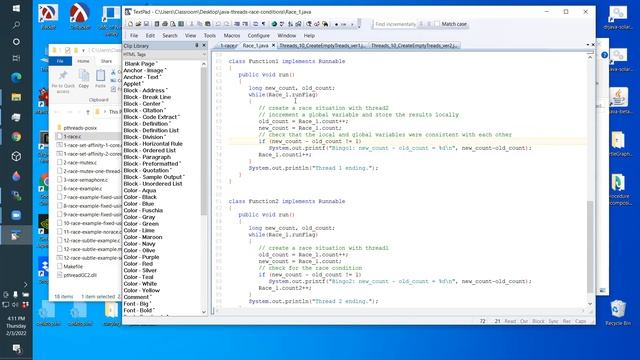Close the Race_1.java tab
The image size is (640, 360).
273,45
